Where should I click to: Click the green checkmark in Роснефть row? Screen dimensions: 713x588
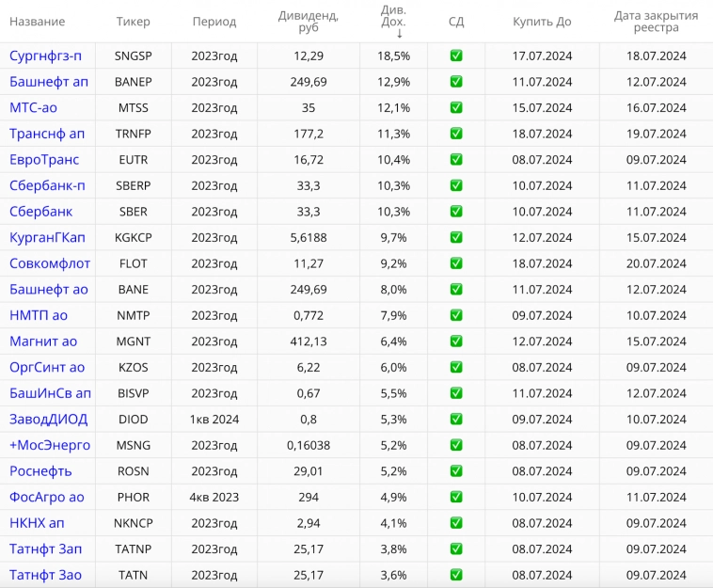(456, 470)
